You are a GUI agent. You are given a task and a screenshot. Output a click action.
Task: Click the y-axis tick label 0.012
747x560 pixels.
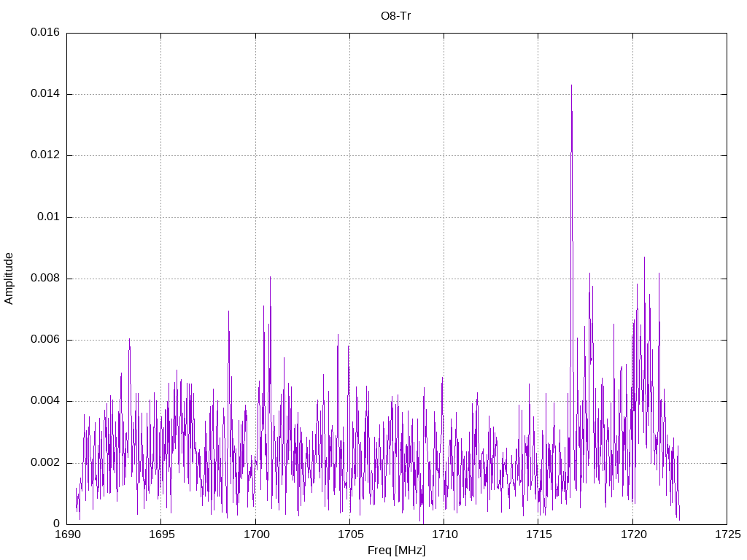(44, 155)
